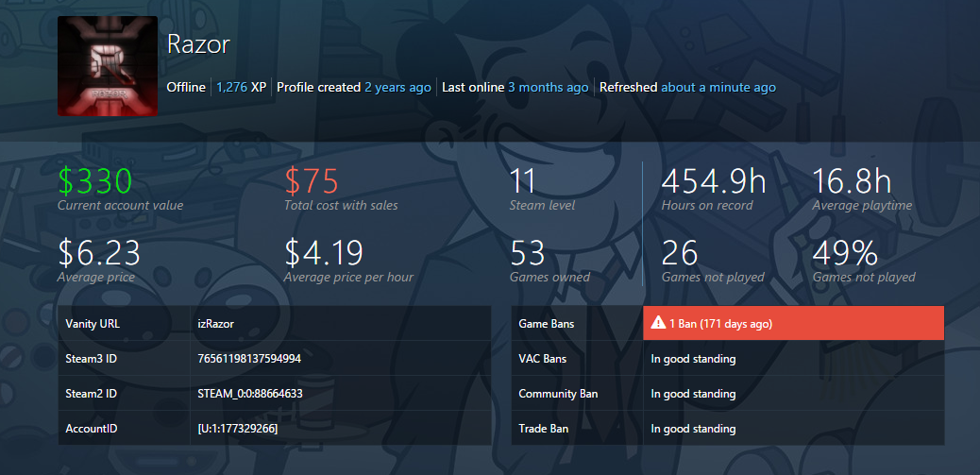Click the Community Ban 'In good standing' cell
Screen dimensions: 980x475
tap(793, 394)
